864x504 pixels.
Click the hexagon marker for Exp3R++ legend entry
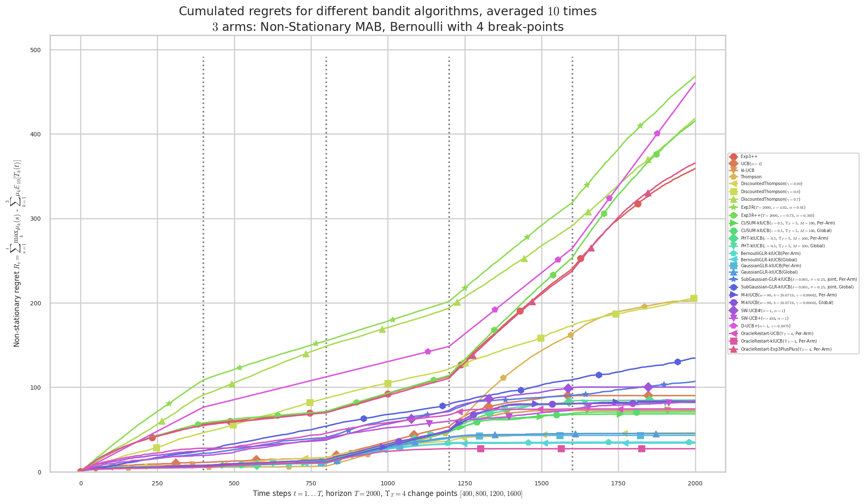pos(733,215)
